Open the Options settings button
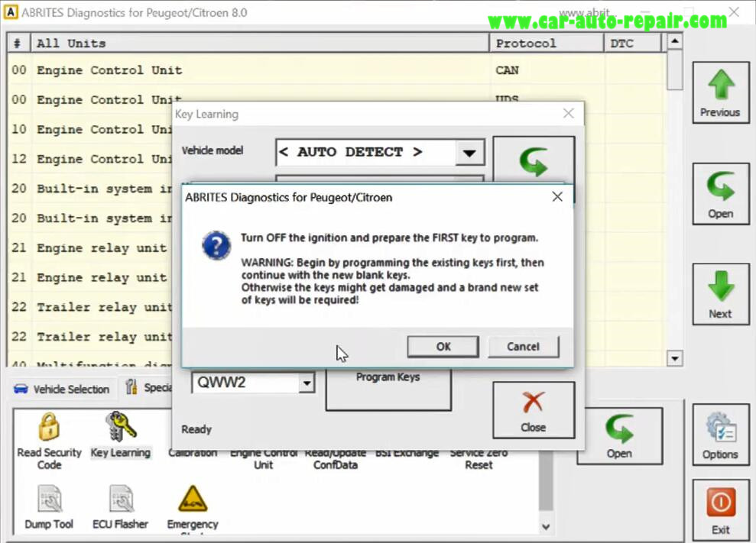 [720, 435]
